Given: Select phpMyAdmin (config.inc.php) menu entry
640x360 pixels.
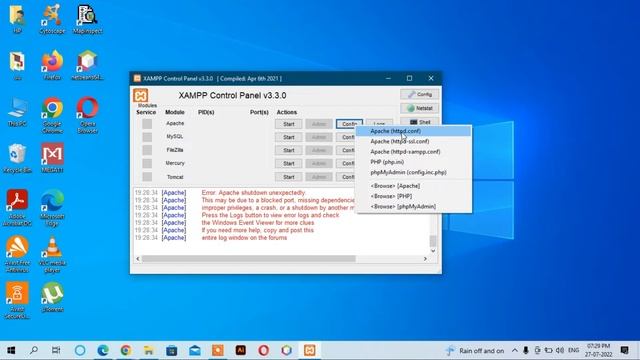Looking at the screenshot, I should [x=413, y=172].
